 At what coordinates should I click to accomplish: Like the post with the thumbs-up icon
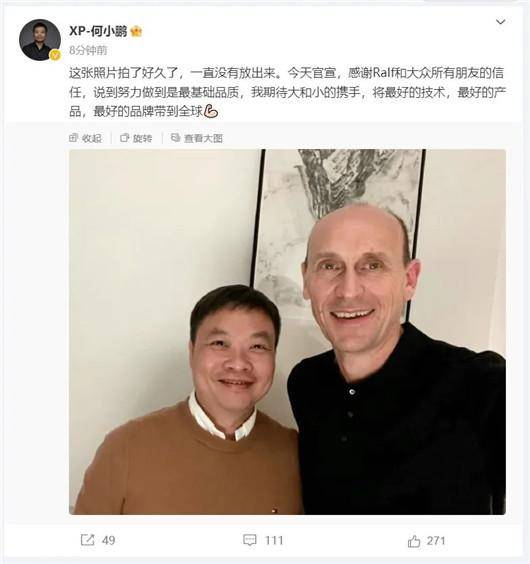click(x=414, y=541)
